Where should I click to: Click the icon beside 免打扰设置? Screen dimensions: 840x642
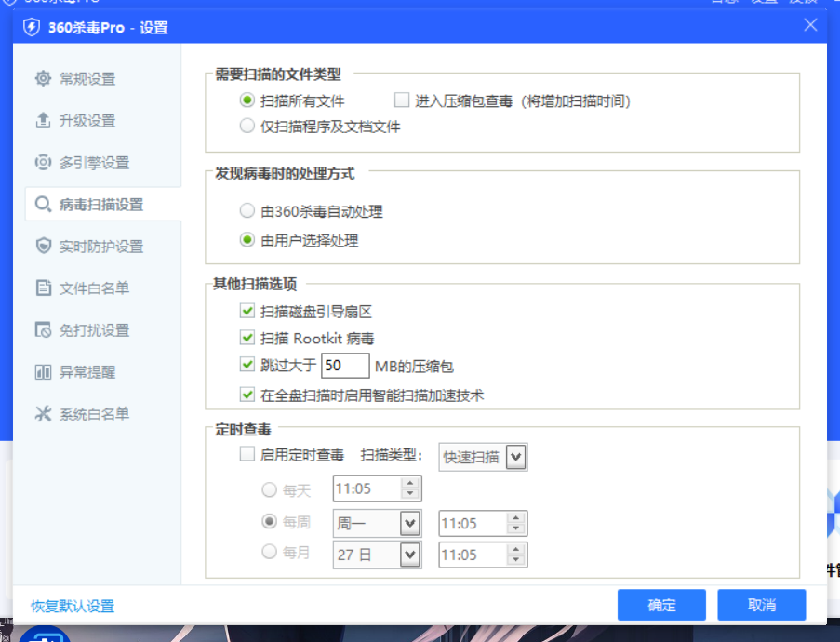(x=43, y=330)
